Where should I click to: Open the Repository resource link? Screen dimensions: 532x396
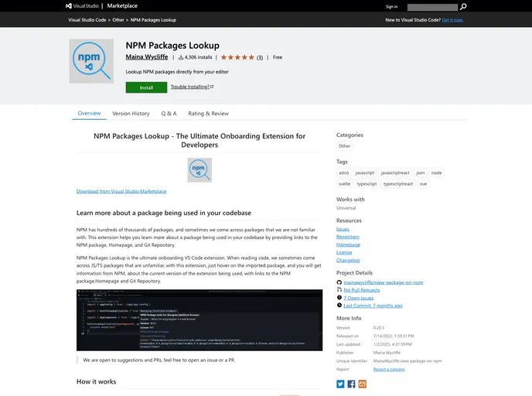pos(348,237)
